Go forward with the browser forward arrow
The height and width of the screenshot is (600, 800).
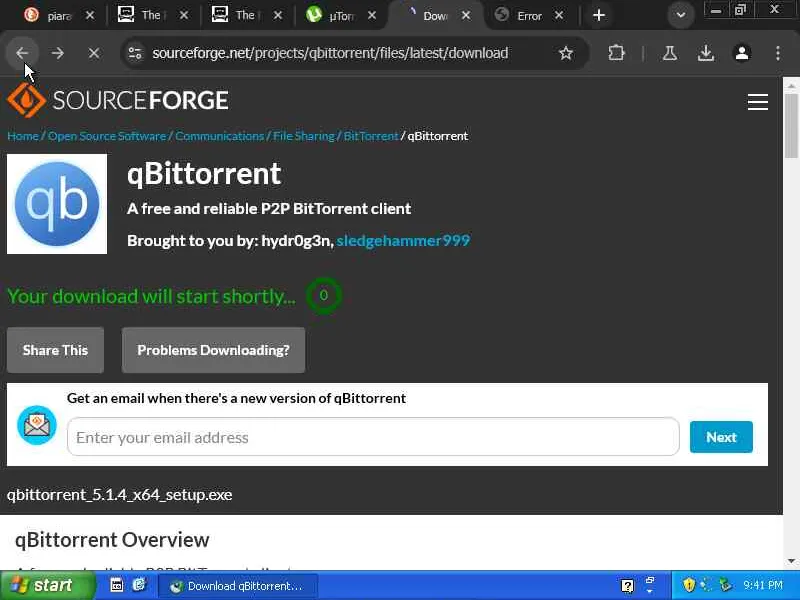click(x=58, y=53)
